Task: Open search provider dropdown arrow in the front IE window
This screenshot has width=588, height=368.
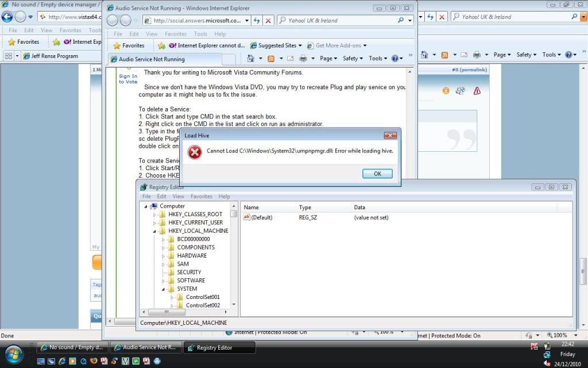Action: 410,21
